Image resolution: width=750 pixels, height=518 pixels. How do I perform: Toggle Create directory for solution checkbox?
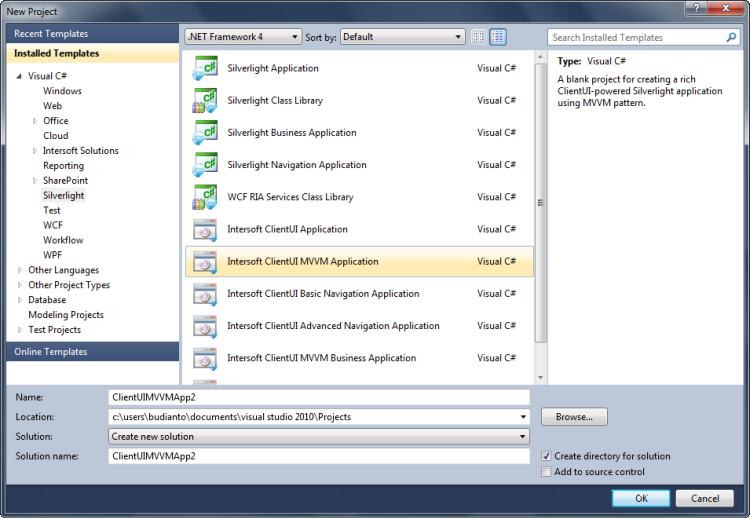point(546,456)
